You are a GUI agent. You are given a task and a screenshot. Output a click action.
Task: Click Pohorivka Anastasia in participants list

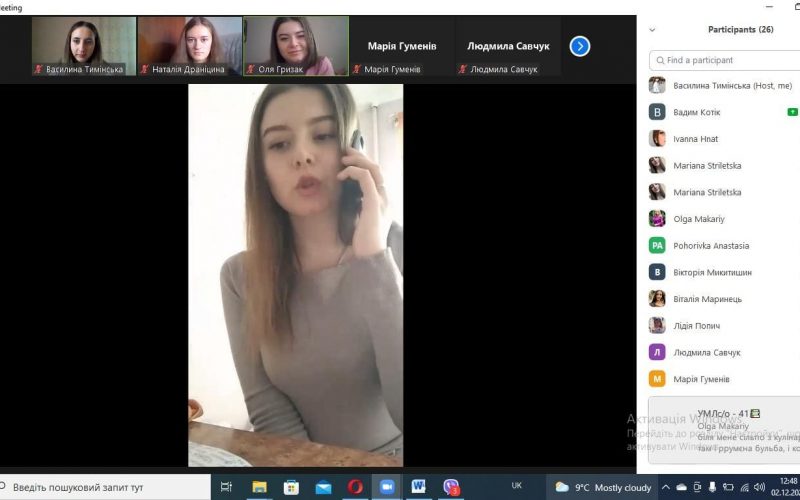tap(711, 246)
